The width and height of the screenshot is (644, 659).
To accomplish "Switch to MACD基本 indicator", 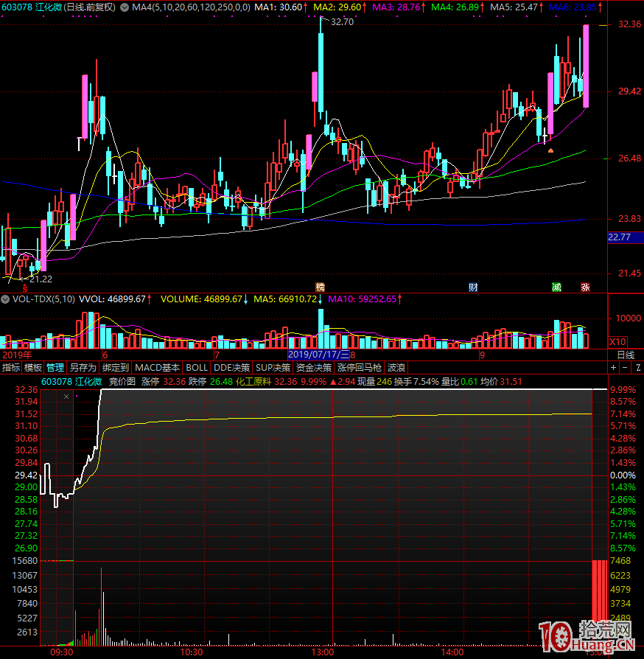I will coord(158,368).
